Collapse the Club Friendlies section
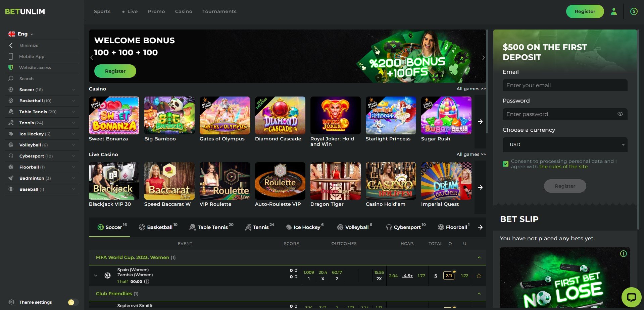644x310 pixels. 479,294
